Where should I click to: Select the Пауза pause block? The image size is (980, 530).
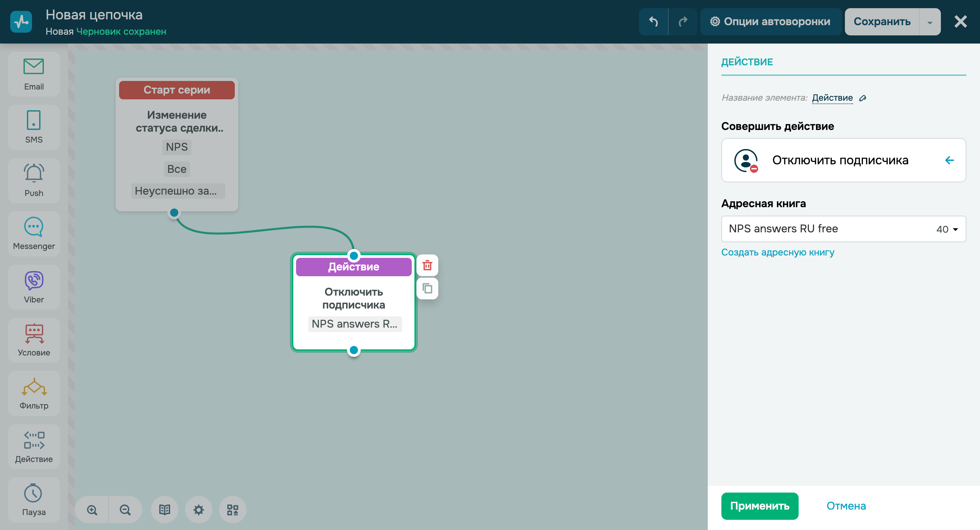coord(34,500)
